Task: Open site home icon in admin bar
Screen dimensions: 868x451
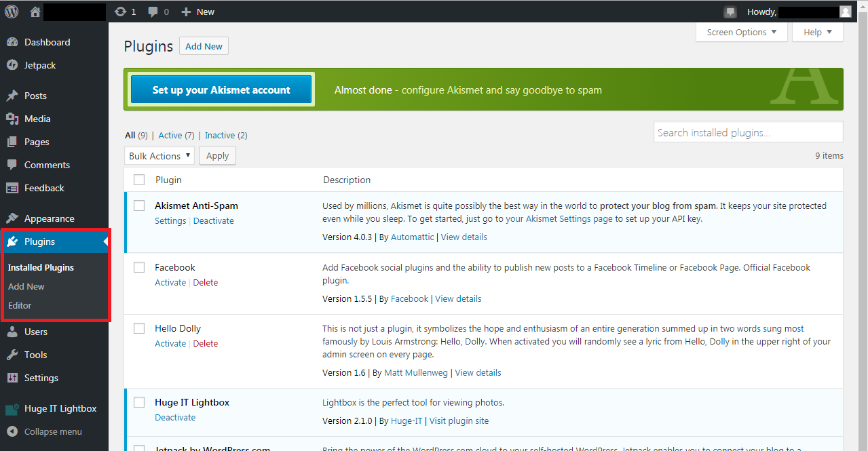Action: click(x=35, y=12)
